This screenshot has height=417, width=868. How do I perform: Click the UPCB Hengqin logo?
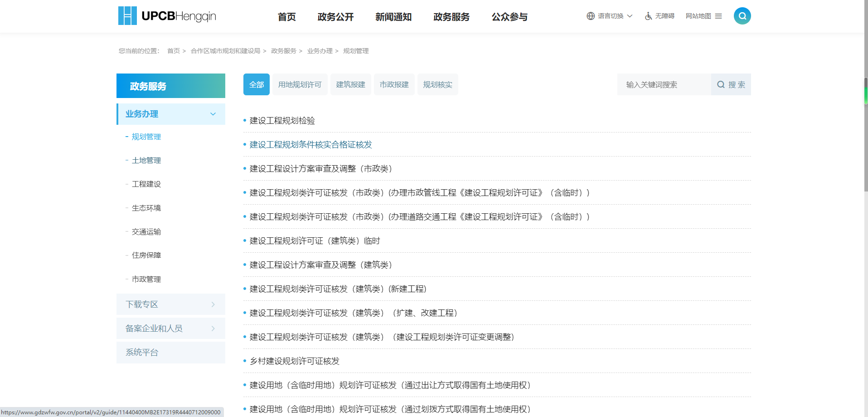pyautogui.click(x=167, y=16)
